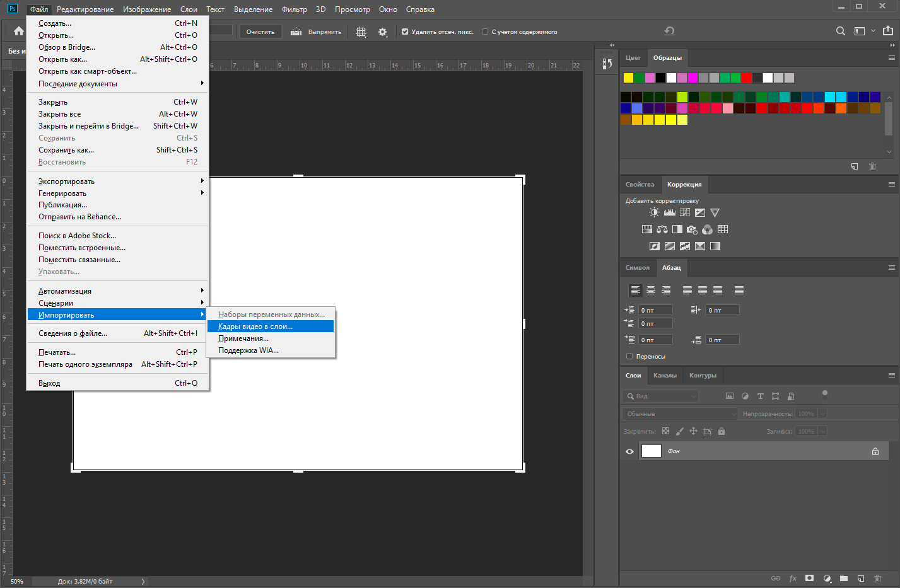Add a Color Lookup adjustment (grid icon)
This screenshot has height=588, width=900.
[x=723, y=229]
